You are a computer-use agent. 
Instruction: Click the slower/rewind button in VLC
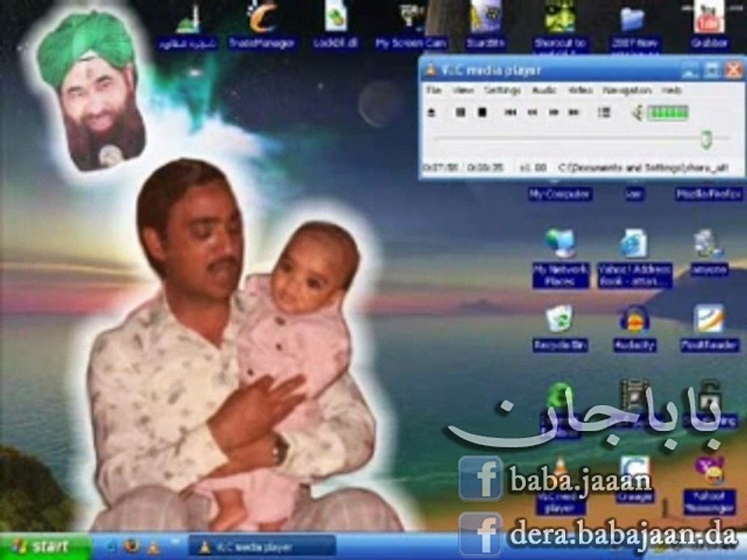click(532, 112)
